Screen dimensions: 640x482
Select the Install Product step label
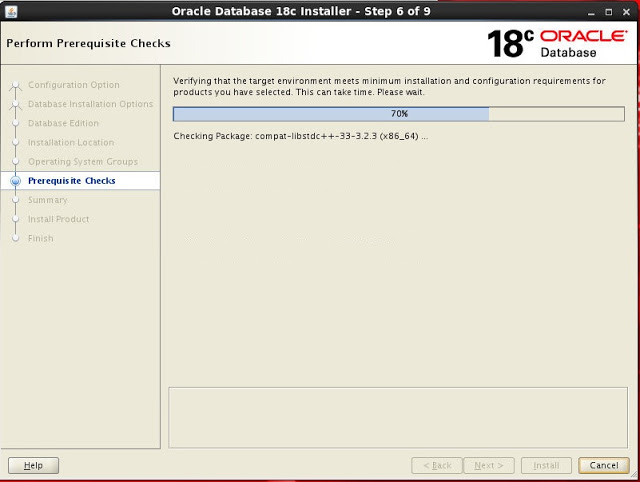coord(59,219)
